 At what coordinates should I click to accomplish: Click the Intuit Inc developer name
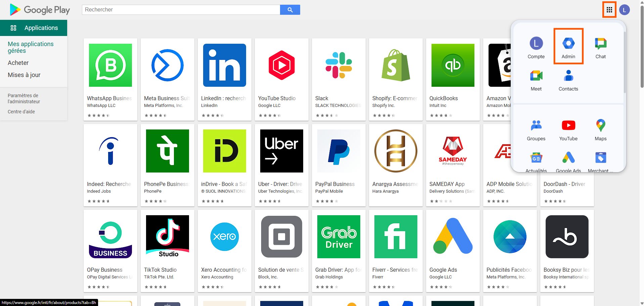point(438,105)
